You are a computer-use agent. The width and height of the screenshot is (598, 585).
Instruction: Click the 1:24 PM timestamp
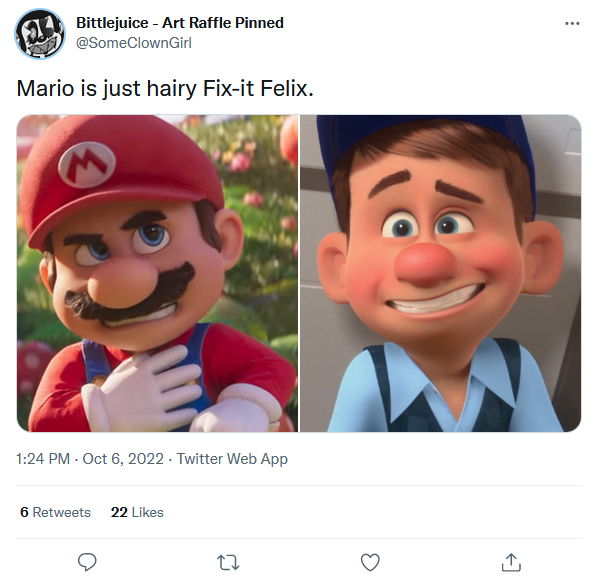43,459
